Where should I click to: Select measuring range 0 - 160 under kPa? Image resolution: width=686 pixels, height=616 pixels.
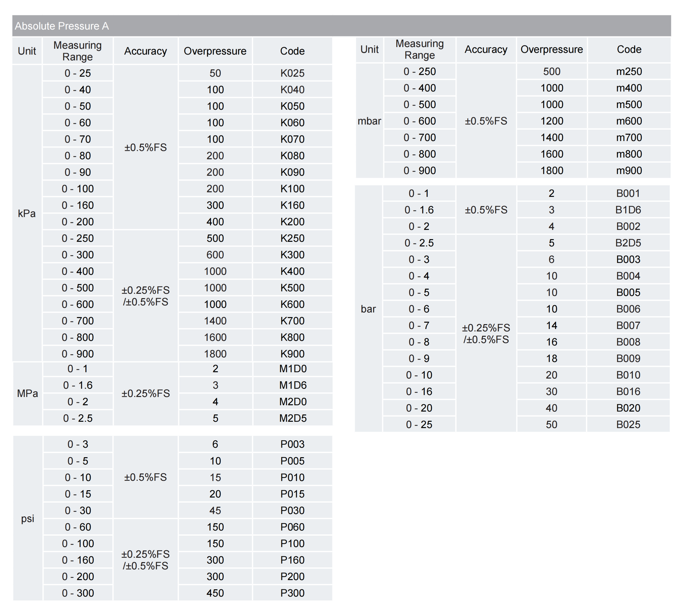coord(77,205)
